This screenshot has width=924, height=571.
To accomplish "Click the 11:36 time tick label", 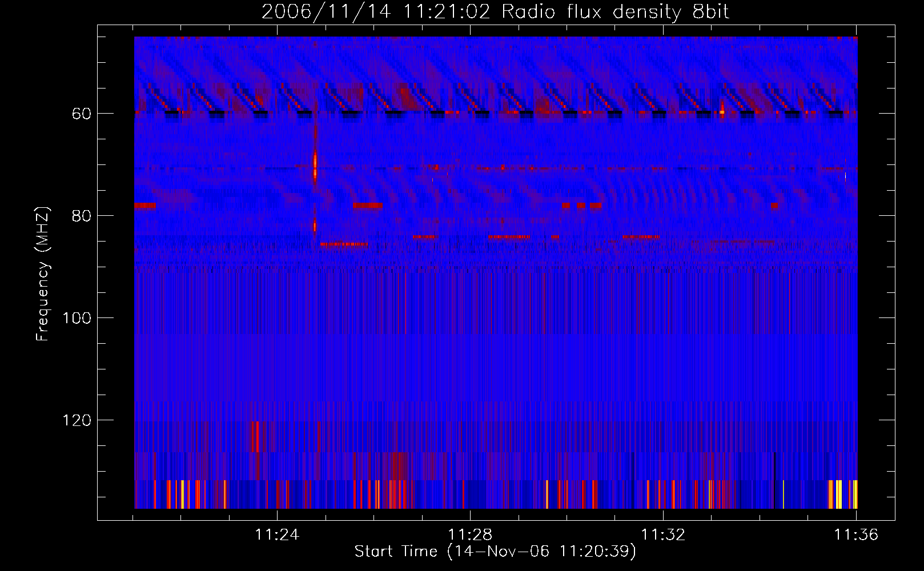I will pos(856,535).
